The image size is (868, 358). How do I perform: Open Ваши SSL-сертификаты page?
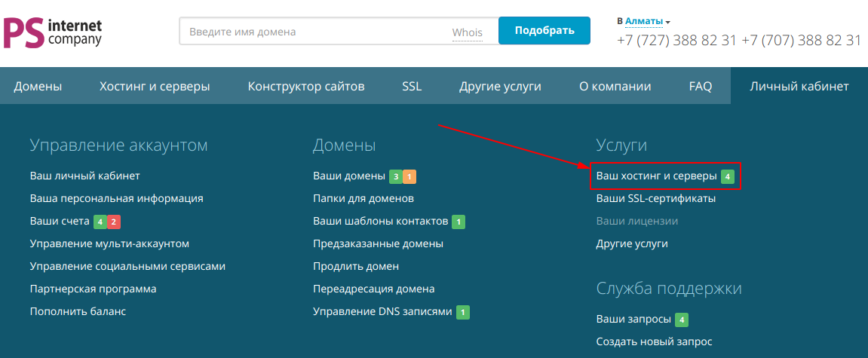click(x=655, y=199)
